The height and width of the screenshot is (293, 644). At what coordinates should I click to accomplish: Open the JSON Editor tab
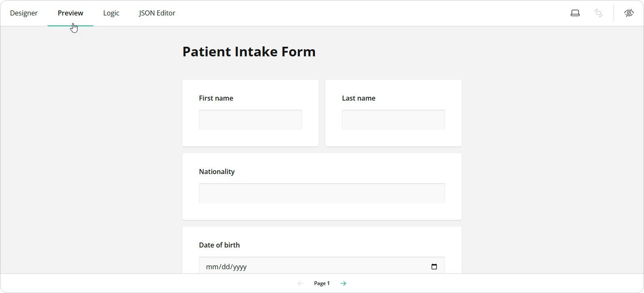157,13
